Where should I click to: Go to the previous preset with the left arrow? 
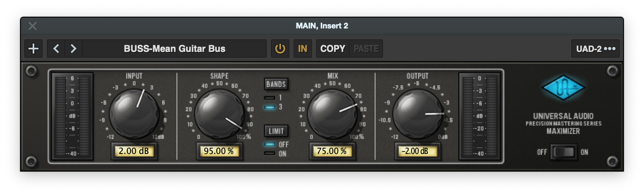56,49
